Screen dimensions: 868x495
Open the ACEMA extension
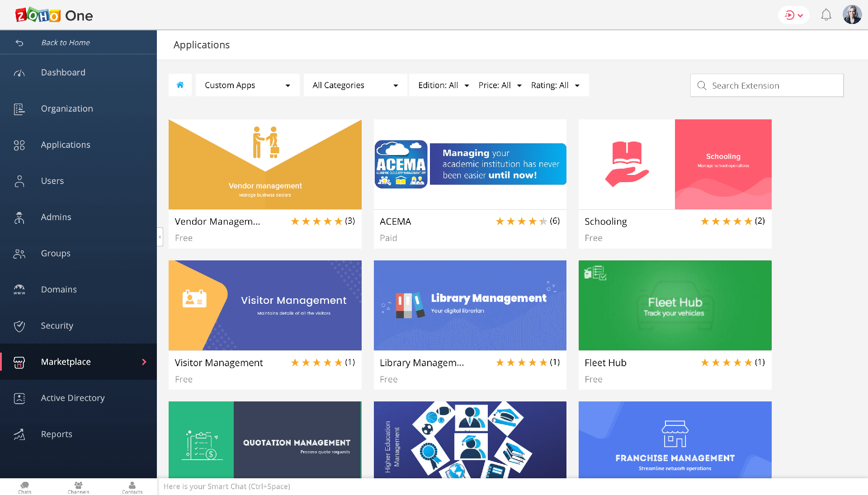[x=470, y=164]
